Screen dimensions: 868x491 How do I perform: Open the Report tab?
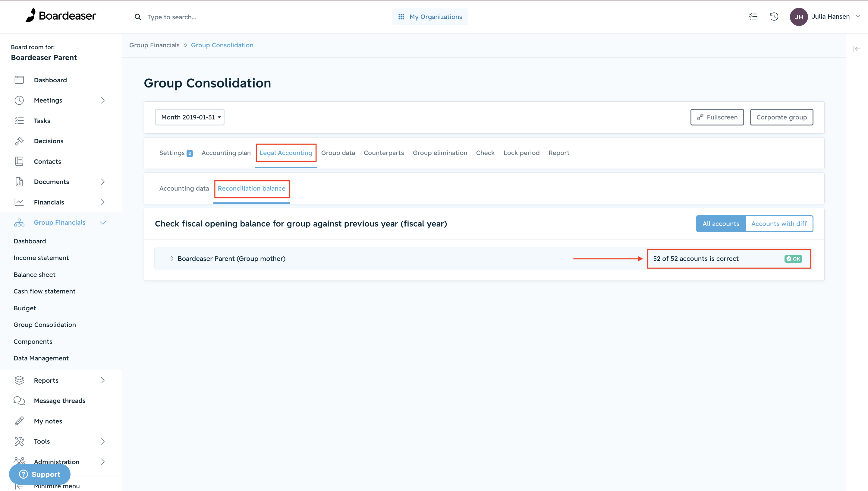click(559, 153)
